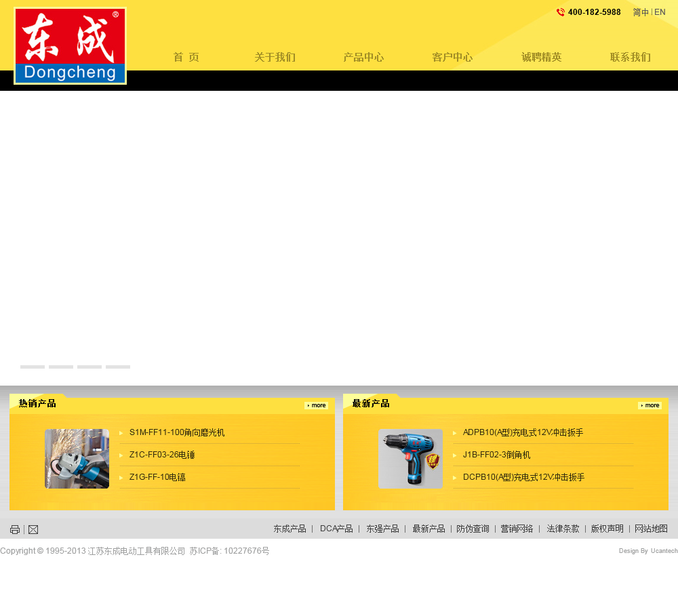Click the 热销产品 section heading
678x616 pixels.
point(37,403)
